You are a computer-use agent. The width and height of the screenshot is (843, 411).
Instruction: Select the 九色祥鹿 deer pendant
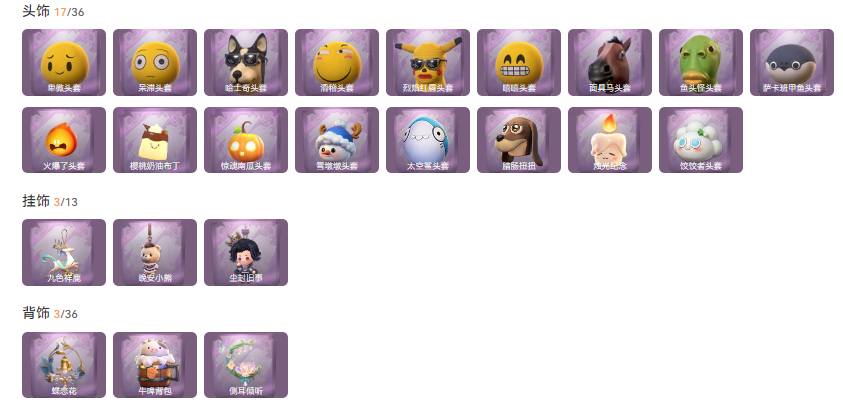click(64, 252)
